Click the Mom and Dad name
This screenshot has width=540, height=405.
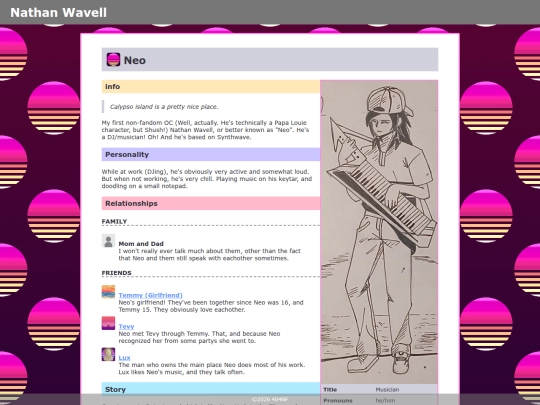pos(141,243)
